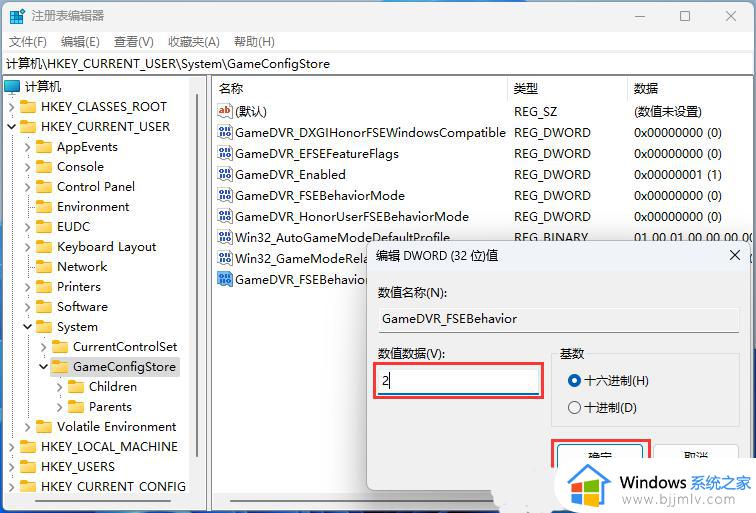Image resolution: width=756 pixels, height=513 pixels.
Task: Select the HKEY_CLASSES_ROOT folder icon
Action: click(27, 107)
